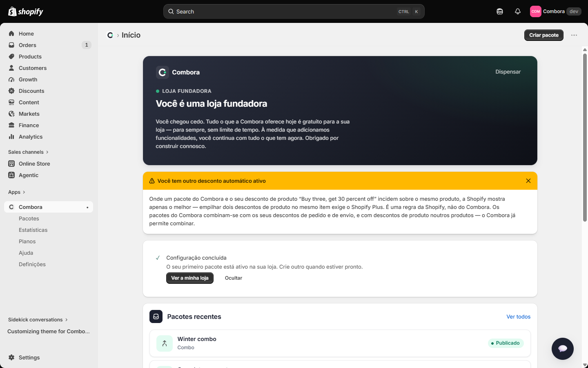
Task: Click the Finance bank icon
Action: [11, 125]
